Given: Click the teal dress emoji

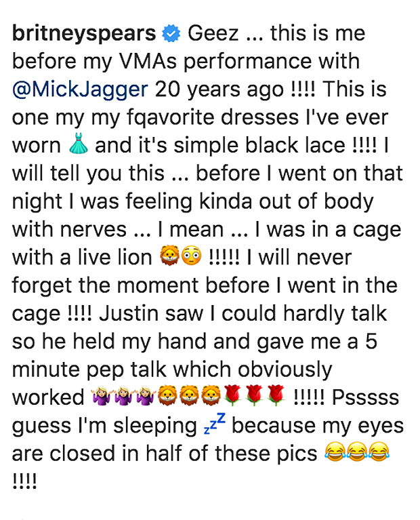Looking at the screenshot, I should click(x=79, y=144).
